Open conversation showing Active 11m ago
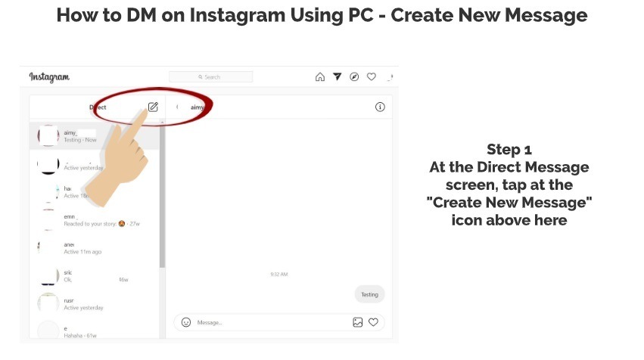The height and width of the screenshot is (360, 644). [95, 248]
